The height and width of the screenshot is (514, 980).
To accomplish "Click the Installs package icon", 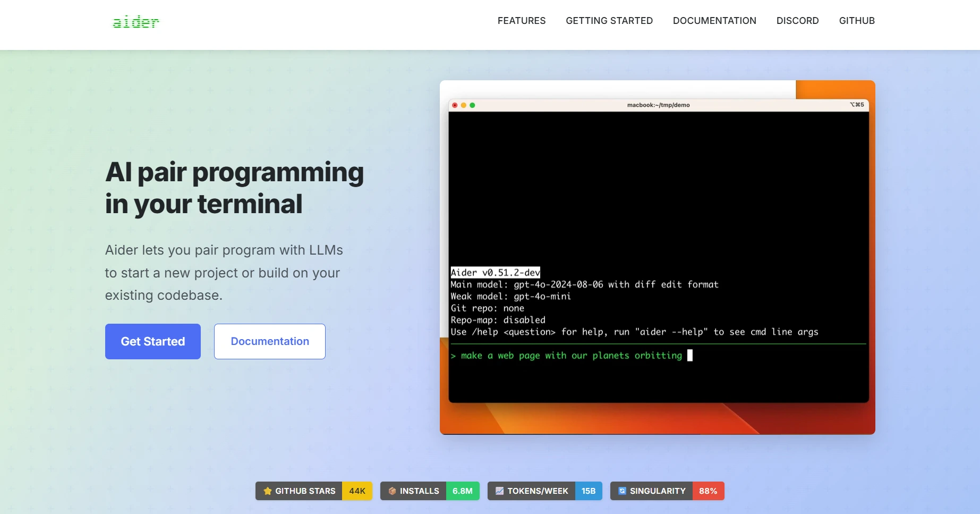I will [x=392, y=491].
